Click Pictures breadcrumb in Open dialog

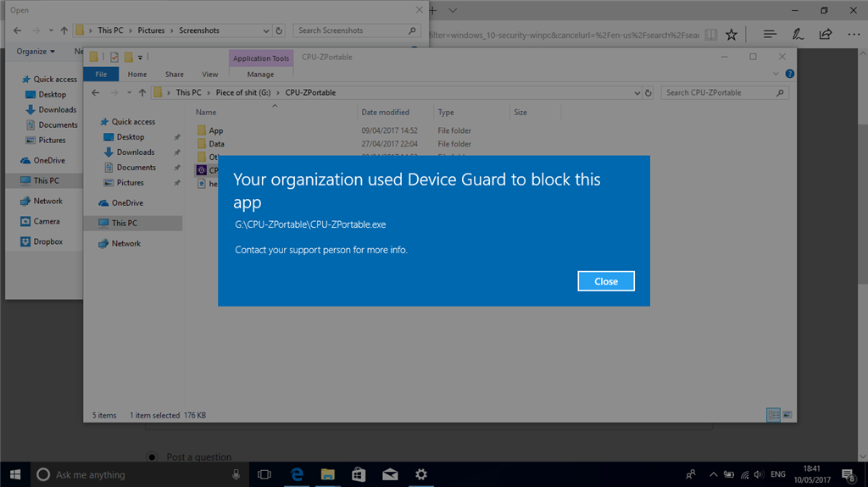pyautogui.click(x=151, y=30)
